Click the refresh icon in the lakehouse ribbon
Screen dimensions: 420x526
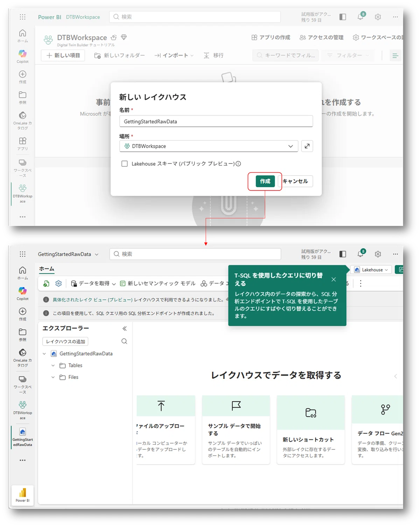(46, 283)
